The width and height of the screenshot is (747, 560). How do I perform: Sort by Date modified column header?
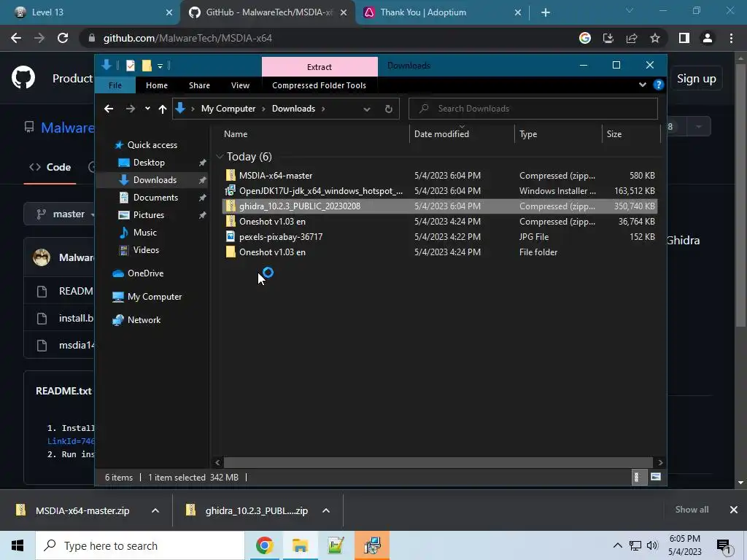[441, 134]
